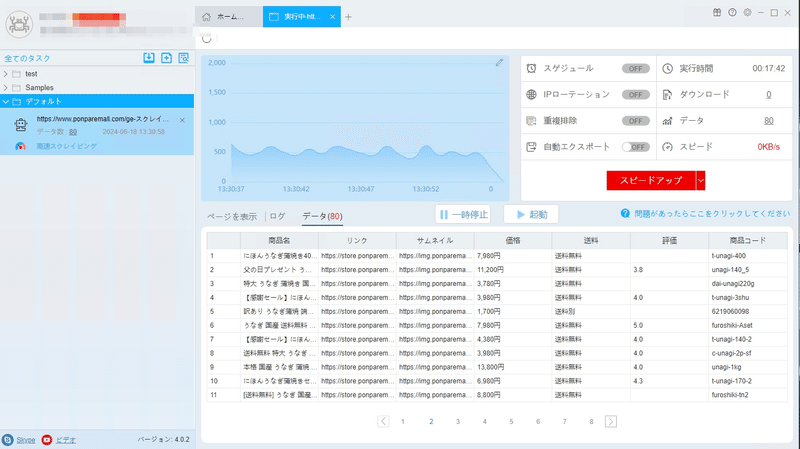
Task: Collapse the デフォルト folder
Action: click(x=6, y=102)
